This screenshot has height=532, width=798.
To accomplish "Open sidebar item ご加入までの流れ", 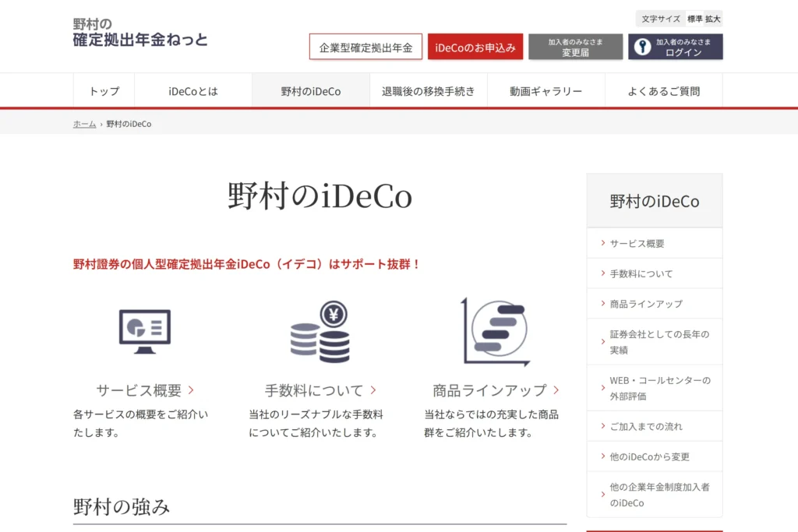I will 646,426.
